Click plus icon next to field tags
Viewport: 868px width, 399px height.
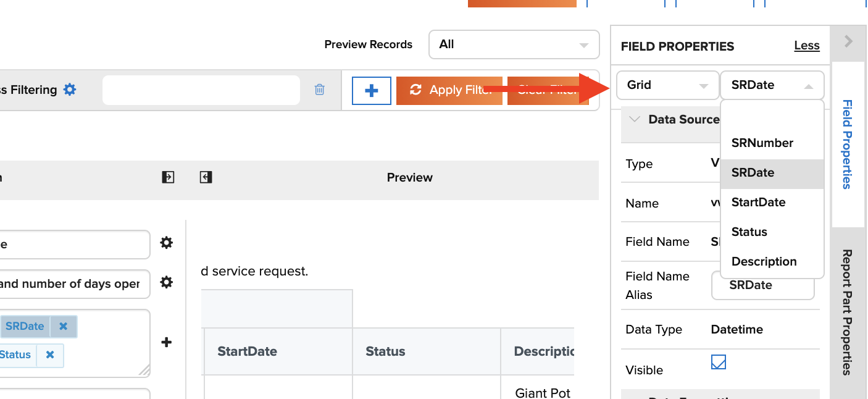(x=166, y=342)
